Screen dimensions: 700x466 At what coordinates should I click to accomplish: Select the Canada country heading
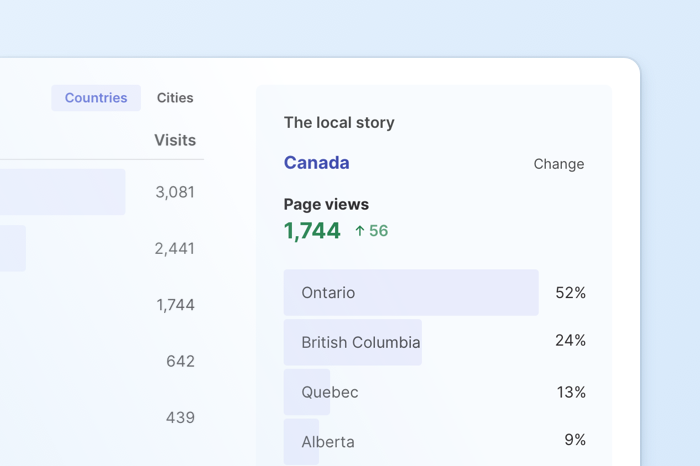(317, 162)
